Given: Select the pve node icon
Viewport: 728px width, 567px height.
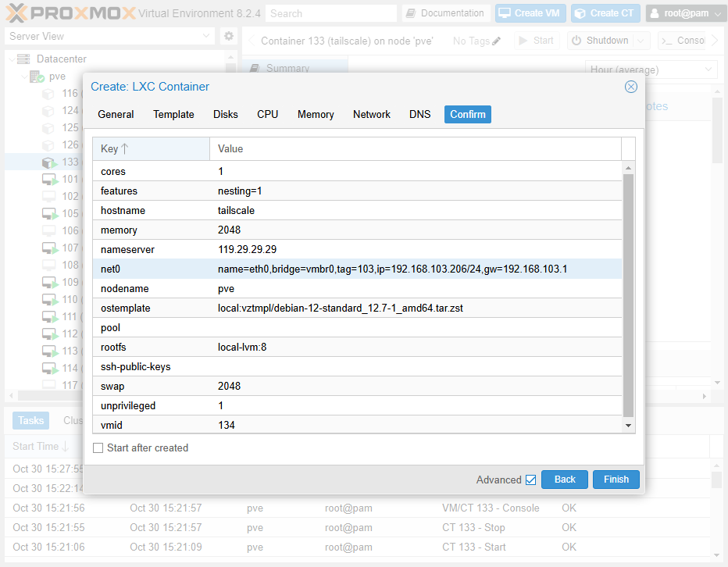Looking at the screenshot, I should tap(37, 77).
